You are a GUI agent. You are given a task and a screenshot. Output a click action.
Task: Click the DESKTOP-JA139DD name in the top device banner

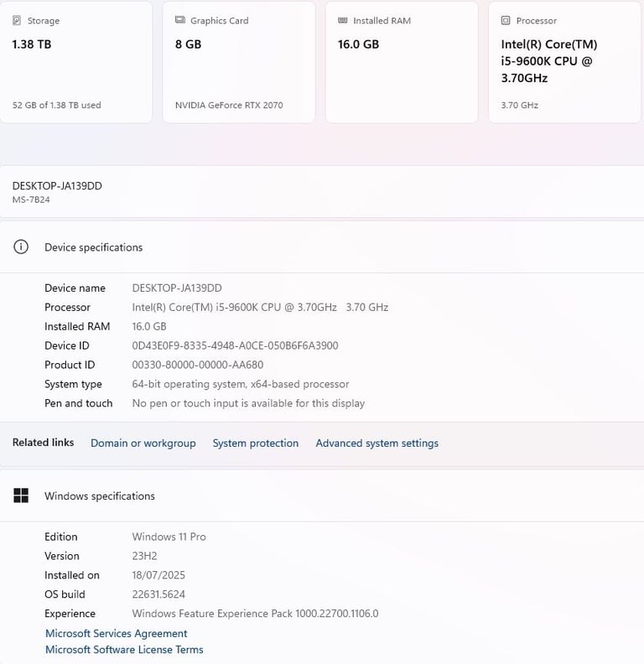[x=57, y=186]
